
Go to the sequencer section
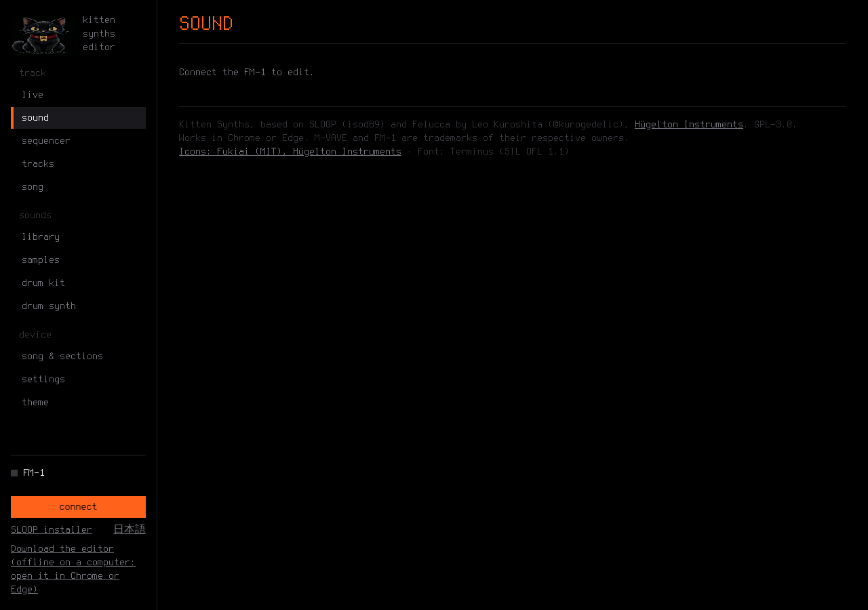78,141
